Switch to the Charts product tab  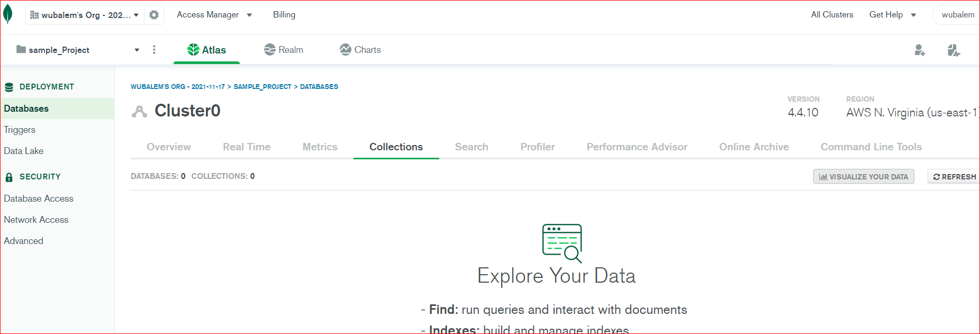click(x=360, y=50)
